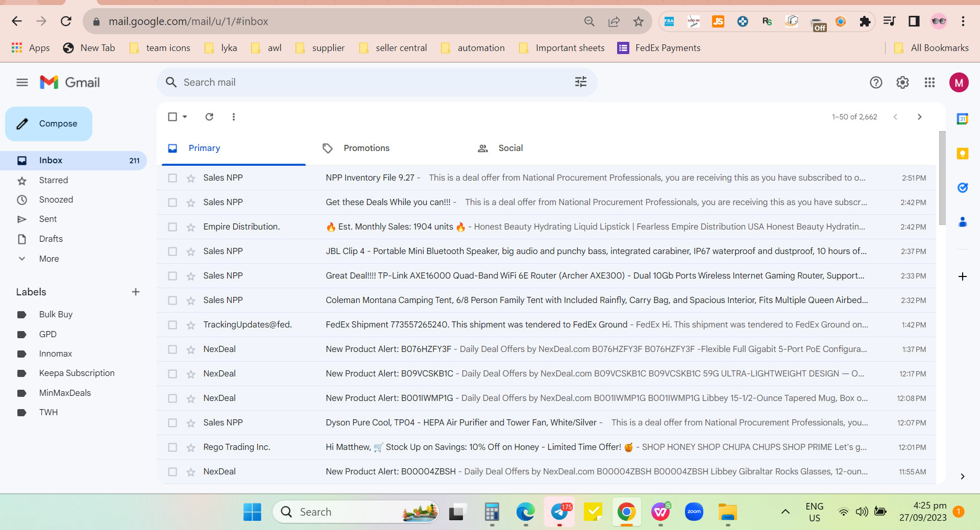Open Google Tasks side panel
980x530 pixels.
(x=963, y=188)
